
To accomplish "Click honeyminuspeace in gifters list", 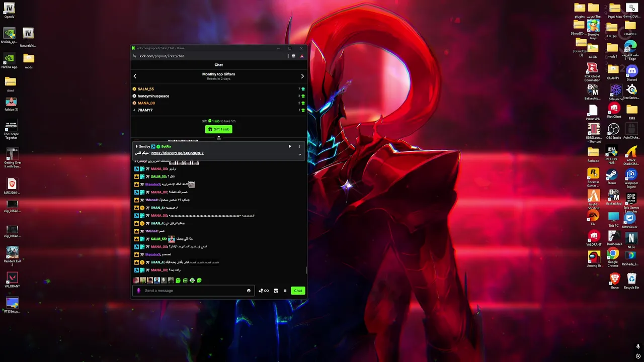I will 153,96.
